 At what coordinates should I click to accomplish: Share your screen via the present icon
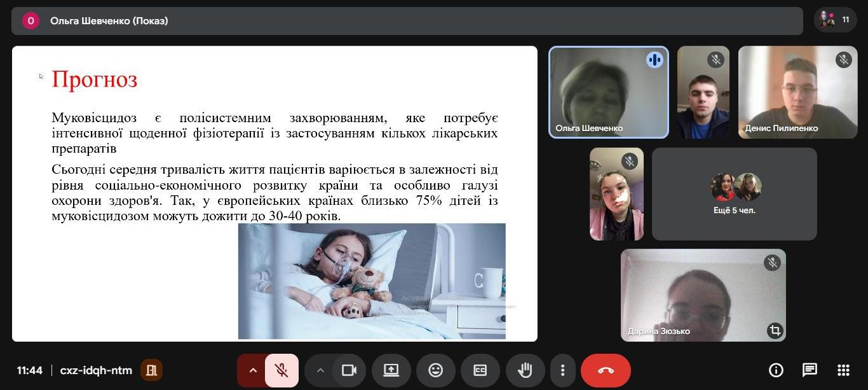(391, 370)
